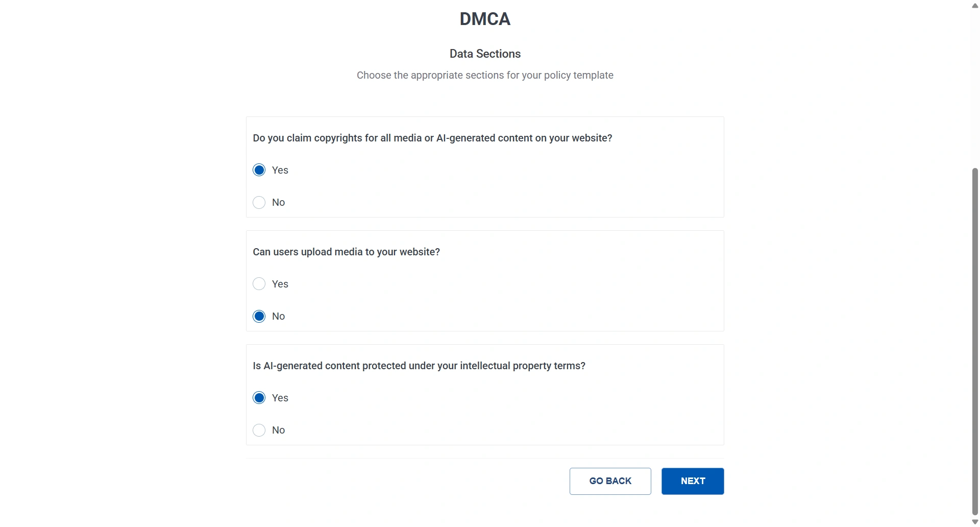Select Yes for AI-generated content protection
The image size is (980, 527).
coord(258,397)
